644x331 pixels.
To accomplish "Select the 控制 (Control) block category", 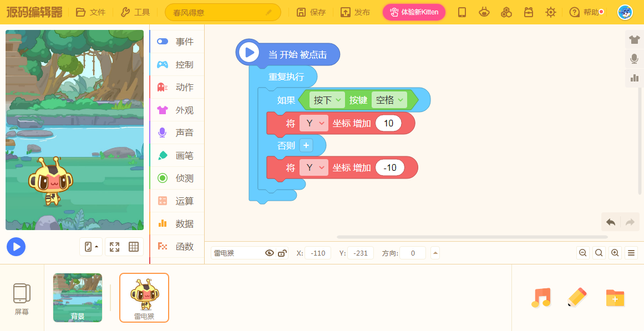I will coord(177,64).
